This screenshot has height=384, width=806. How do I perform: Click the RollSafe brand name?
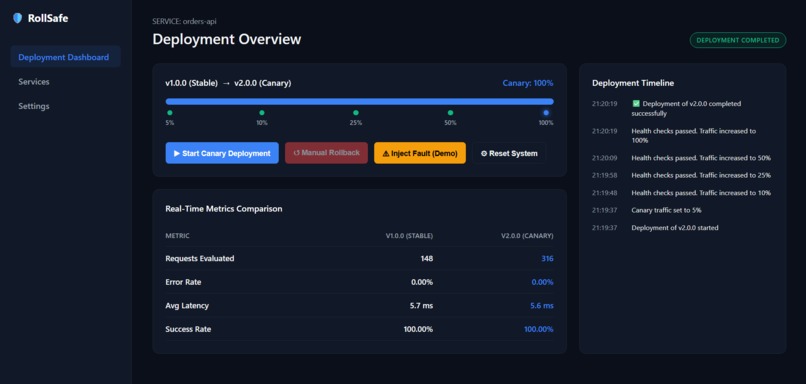coord(48,19)
